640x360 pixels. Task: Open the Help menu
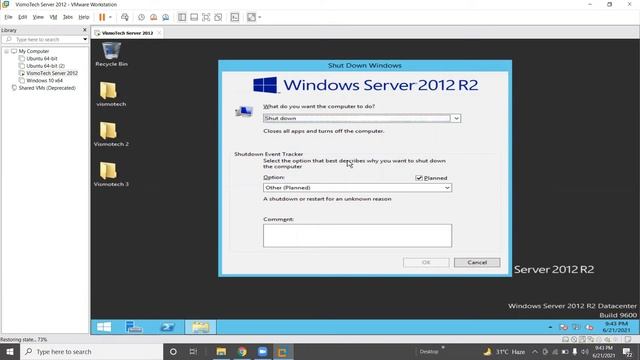click(84, 17)
